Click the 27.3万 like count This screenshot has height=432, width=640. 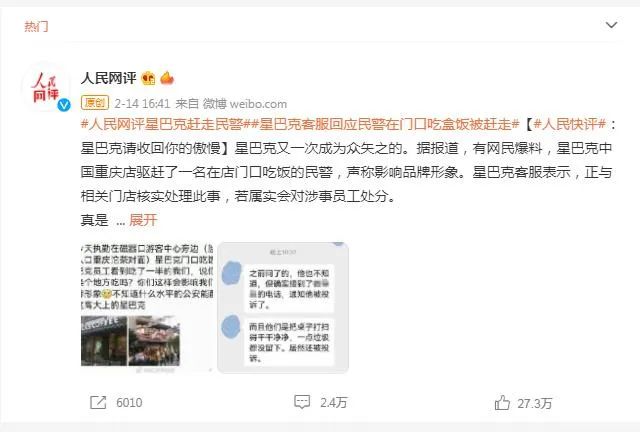tap(535, 403)
